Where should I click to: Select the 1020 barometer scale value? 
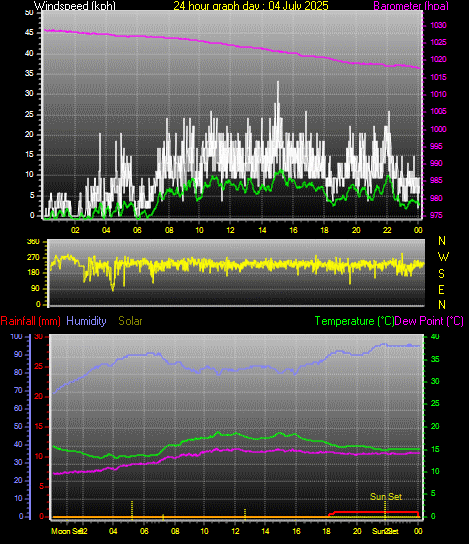[438, 59]
